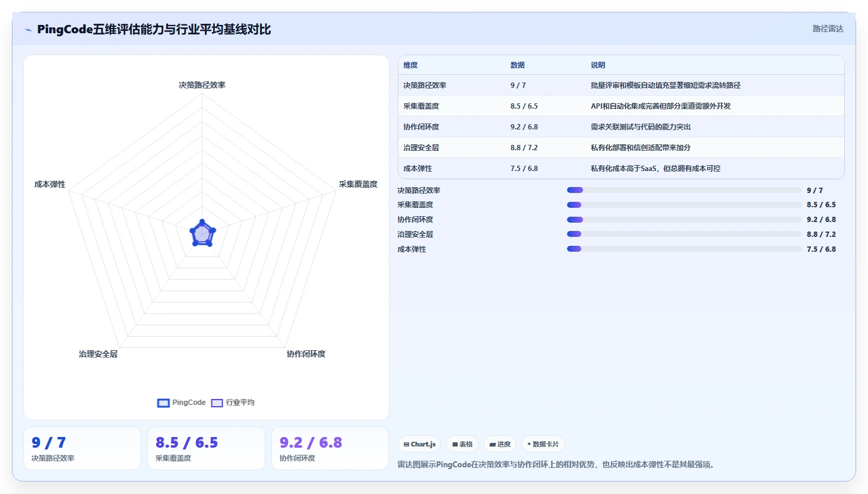Click the 采集覆盖度 progress bar
The width and height of the screenshot is (868, 494).
(684, 205)
